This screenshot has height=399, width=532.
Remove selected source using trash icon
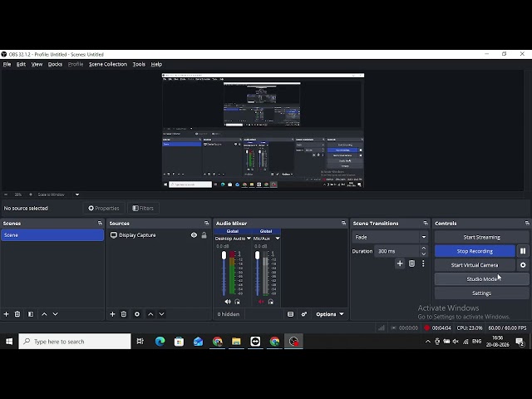click(124, 314)
